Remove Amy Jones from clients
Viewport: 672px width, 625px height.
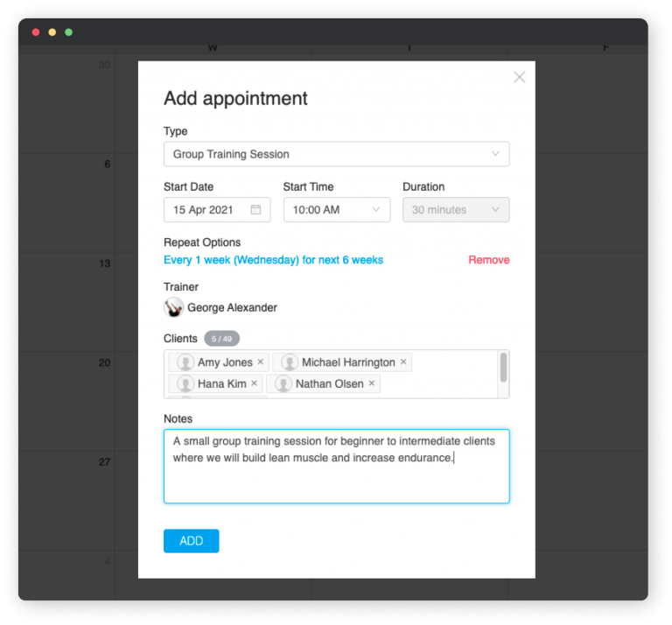[260, 362]
